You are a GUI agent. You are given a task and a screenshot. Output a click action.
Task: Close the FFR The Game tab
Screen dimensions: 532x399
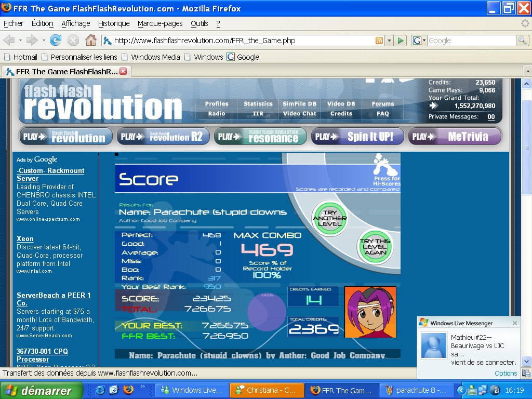[x=124, y=71]
